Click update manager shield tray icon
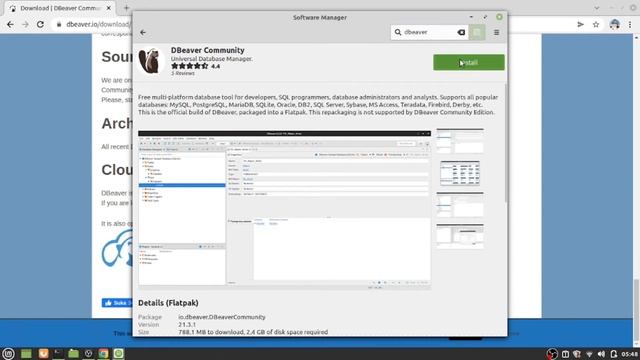 tap(577, 354)
